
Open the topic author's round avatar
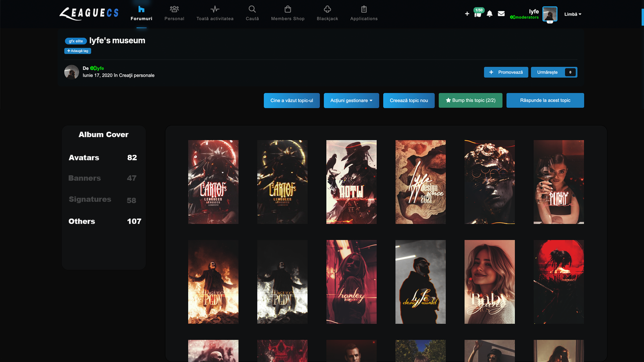coord(71,72)
